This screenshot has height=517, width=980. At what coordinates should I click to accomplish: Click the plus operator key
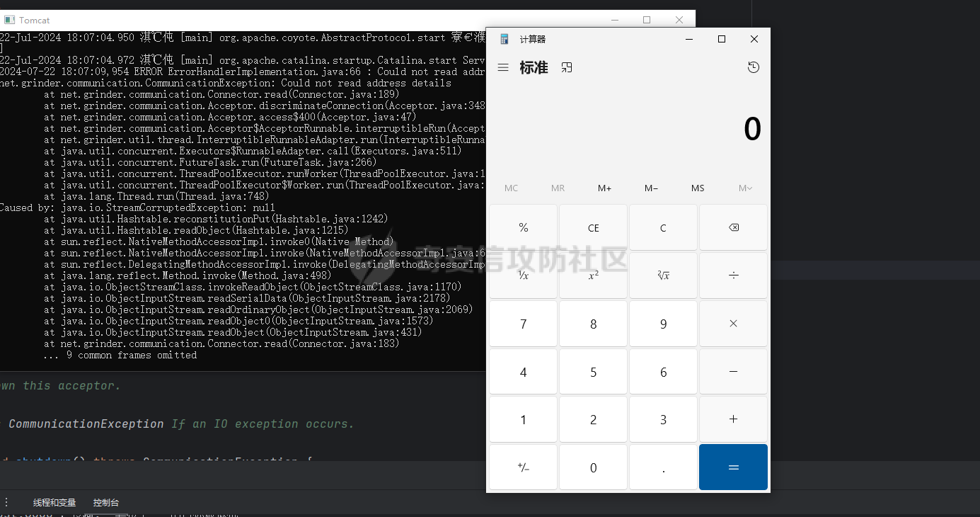point(733,419)
